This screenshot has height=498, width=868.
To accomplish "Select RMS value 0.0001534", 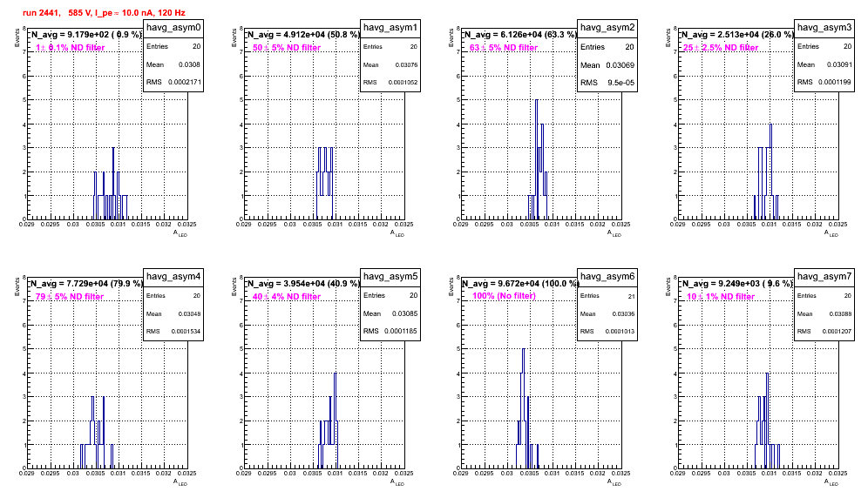I will [186, 332].
